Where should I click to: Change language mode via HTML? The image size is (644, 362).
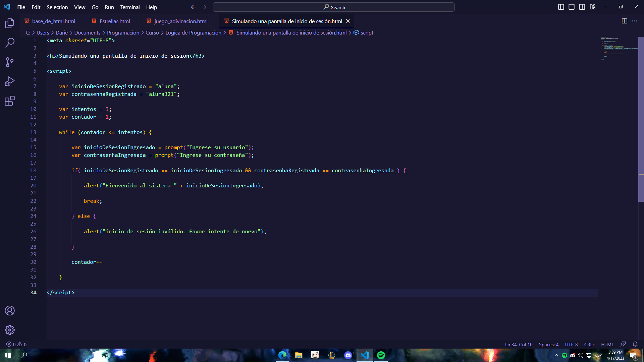[x=607, y=344]
